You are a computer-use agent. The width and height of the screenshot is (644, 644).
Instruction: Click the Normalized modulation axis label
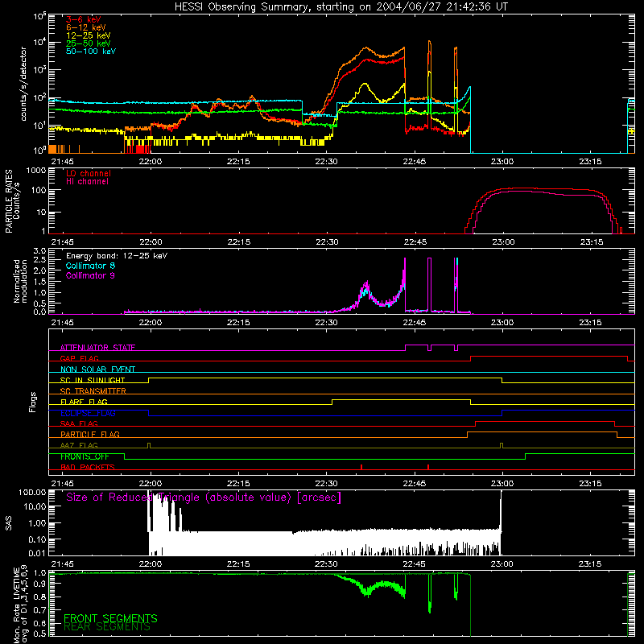click(x=21, y=281)
